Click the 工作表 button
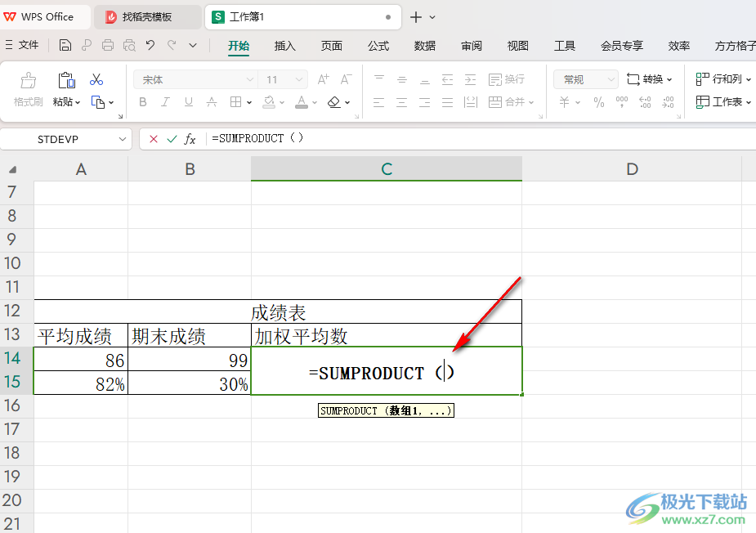The image size is (756, 533). click(x=723, y=102)
